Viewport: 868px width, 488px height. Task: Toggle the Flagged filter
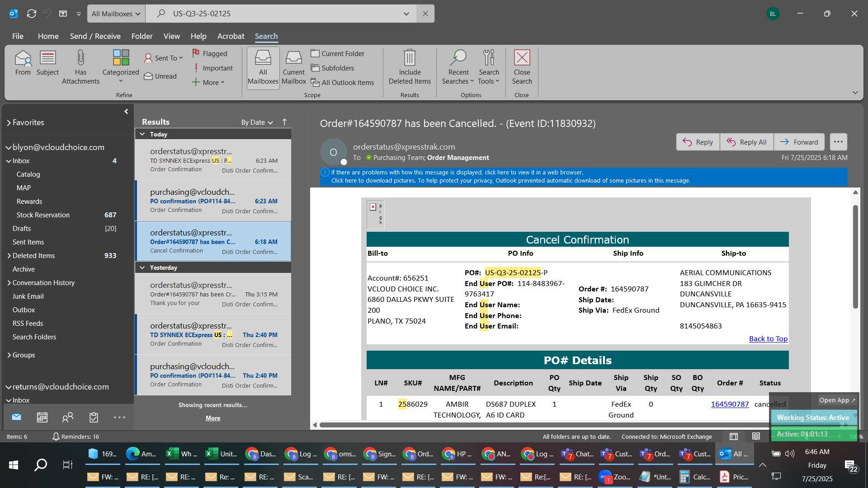[210, 53]
